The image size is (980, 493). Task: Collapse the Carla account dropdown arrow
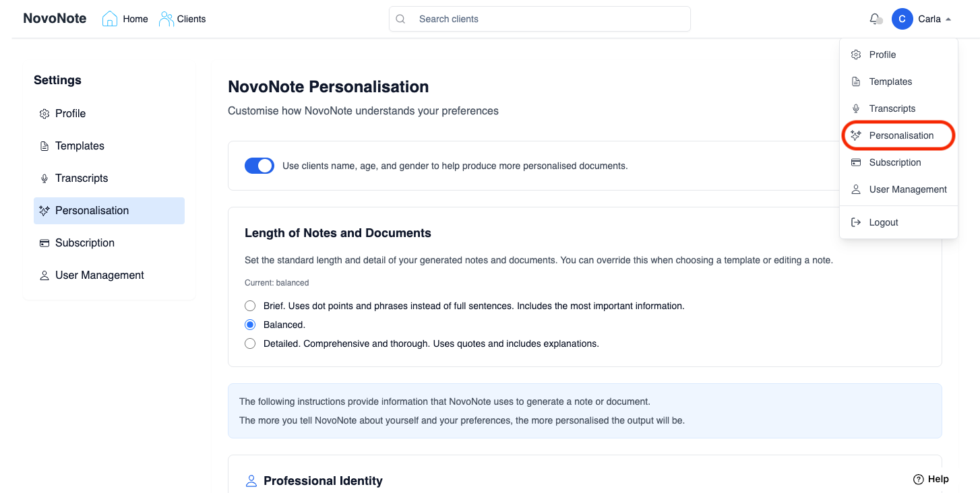tap(948, 20)
